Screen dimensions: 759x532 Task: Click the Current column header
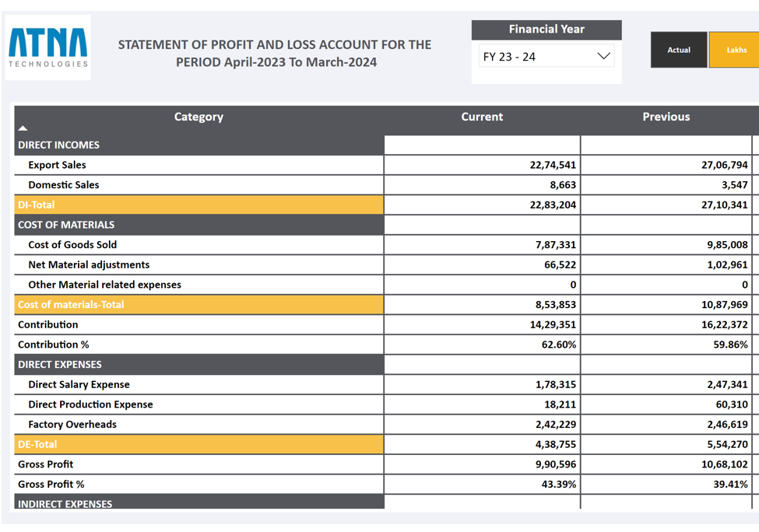pos(482,117)
